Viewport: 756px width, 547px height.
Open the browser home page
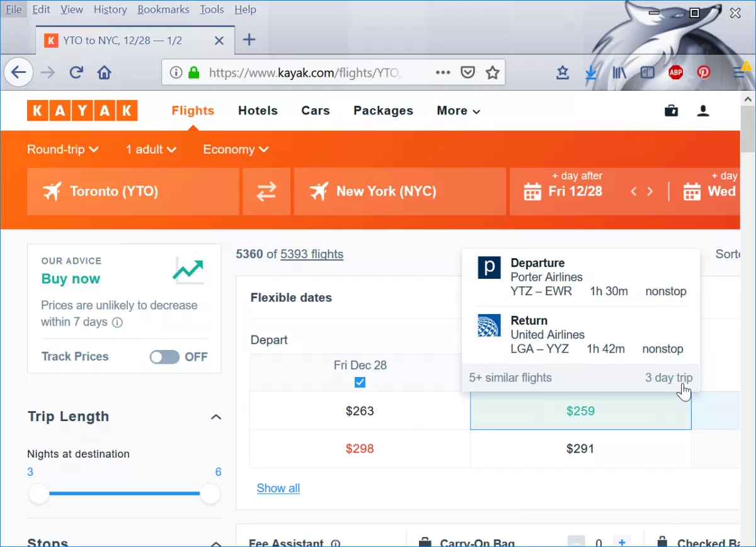(105, 72)
